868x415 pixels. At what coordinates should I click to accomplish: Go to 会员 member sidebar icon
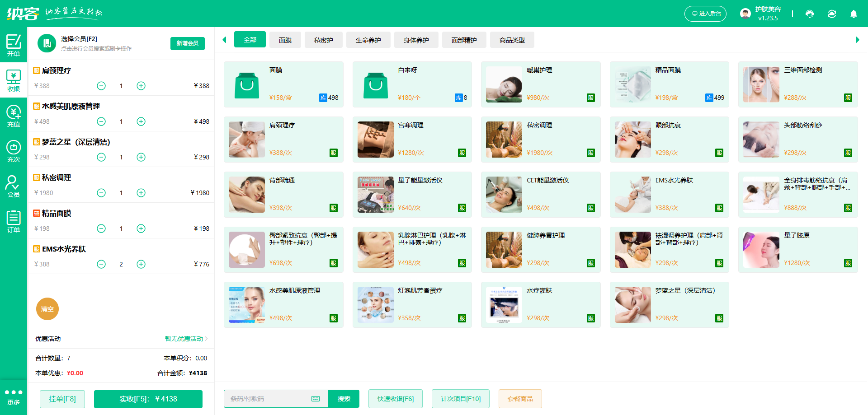[14, 187]
